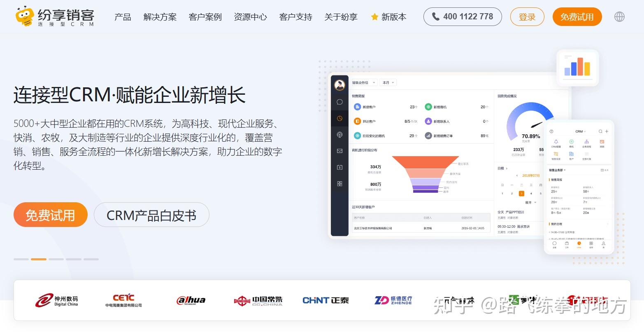The image size is (644, 332).
Task: Click the top orange funnel segment
Action: point(425,162)
